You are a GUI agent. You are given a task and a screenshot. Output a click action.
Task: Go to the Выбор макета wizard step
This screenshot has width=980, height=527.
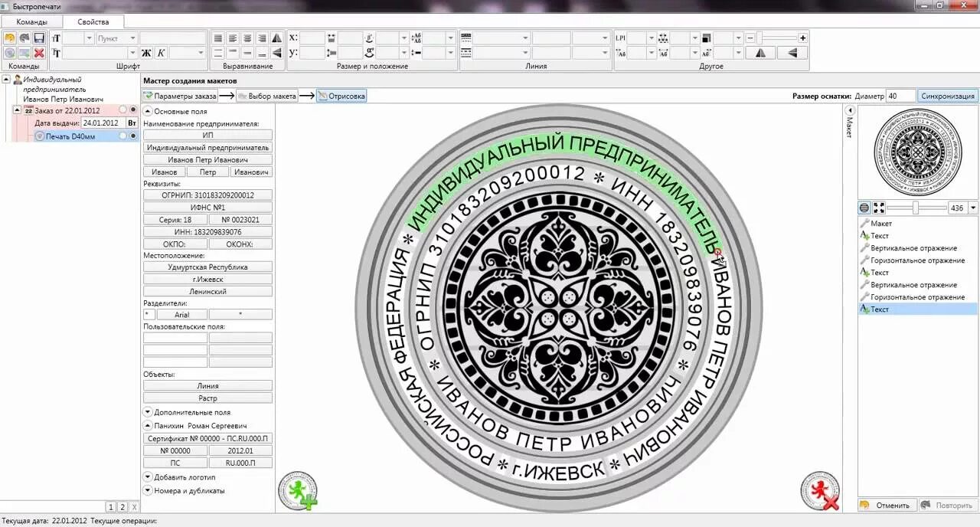point(267,96)
